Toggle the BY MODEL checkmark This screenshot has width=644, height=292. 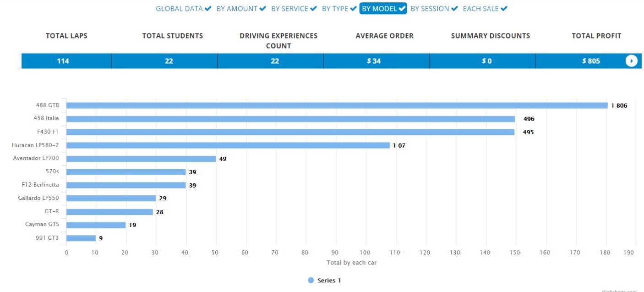402,9
